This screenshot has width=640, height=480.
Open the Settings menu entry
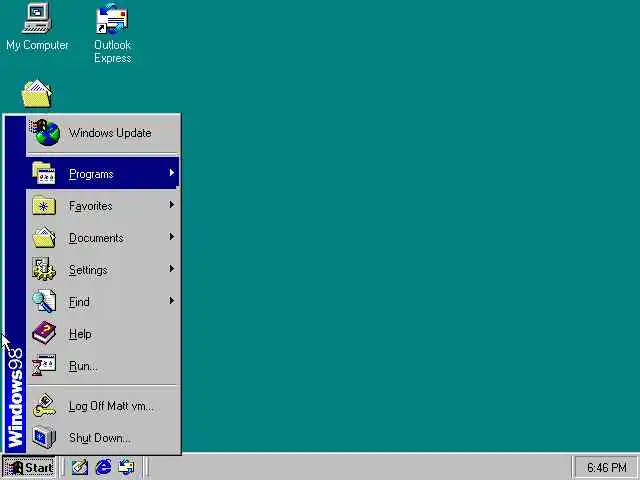point(103,269)
